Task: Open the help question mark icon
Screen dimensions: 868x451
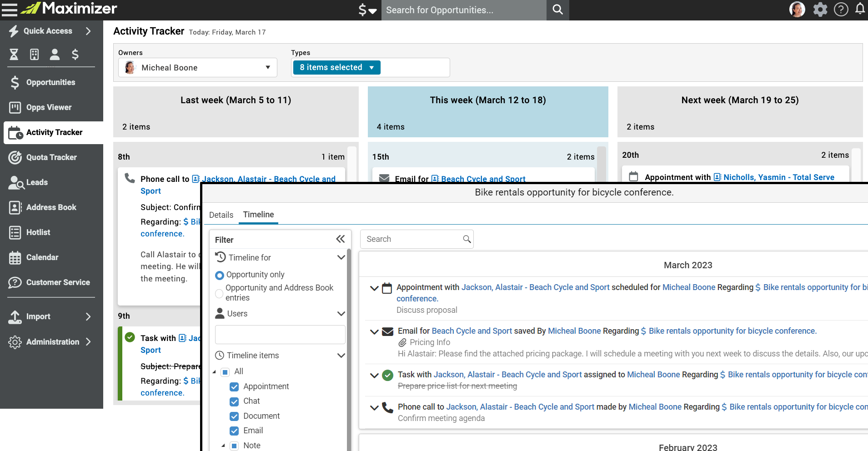Action: tap(841, 10)
